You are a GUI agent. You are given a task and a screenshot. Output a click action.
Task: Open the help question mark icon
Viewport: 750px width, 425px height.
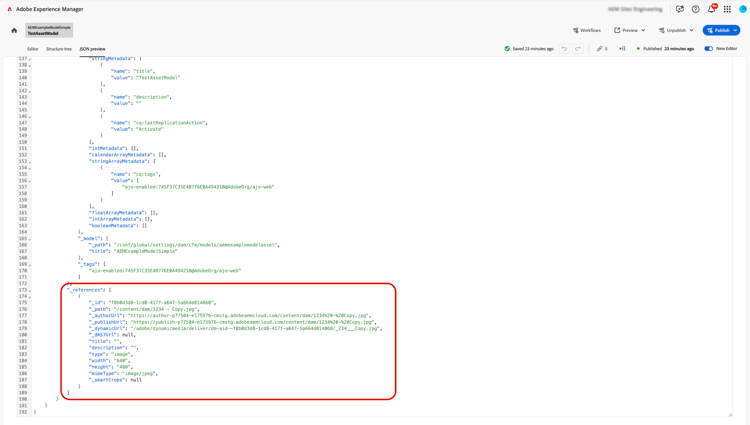point(695,9)
